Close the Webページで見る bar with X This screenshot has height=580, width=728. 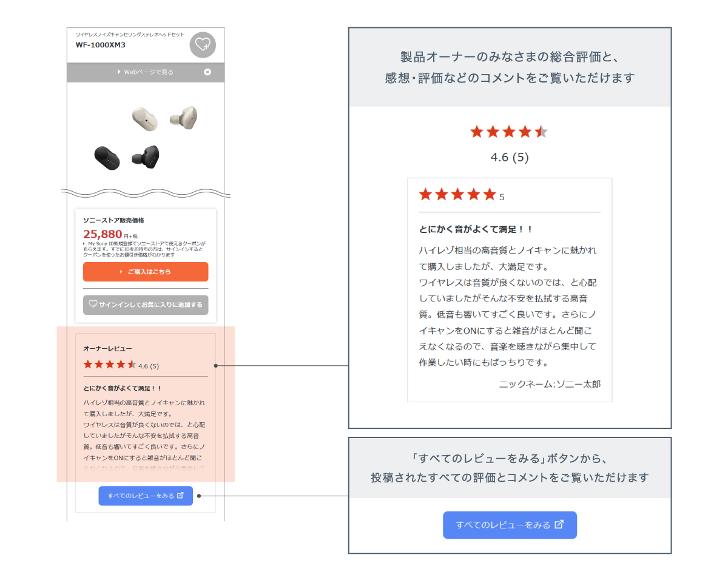point(207,72)
